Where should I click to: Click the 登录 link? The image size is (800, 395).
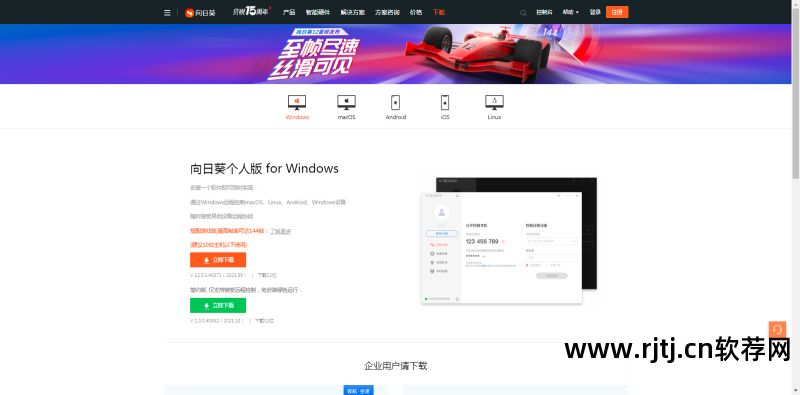[595, 12]
